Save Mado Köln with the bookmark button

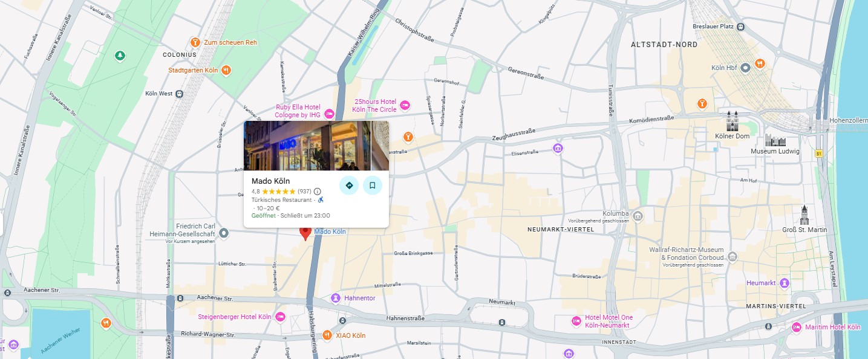pyautogui.click(x=373, y=185)
